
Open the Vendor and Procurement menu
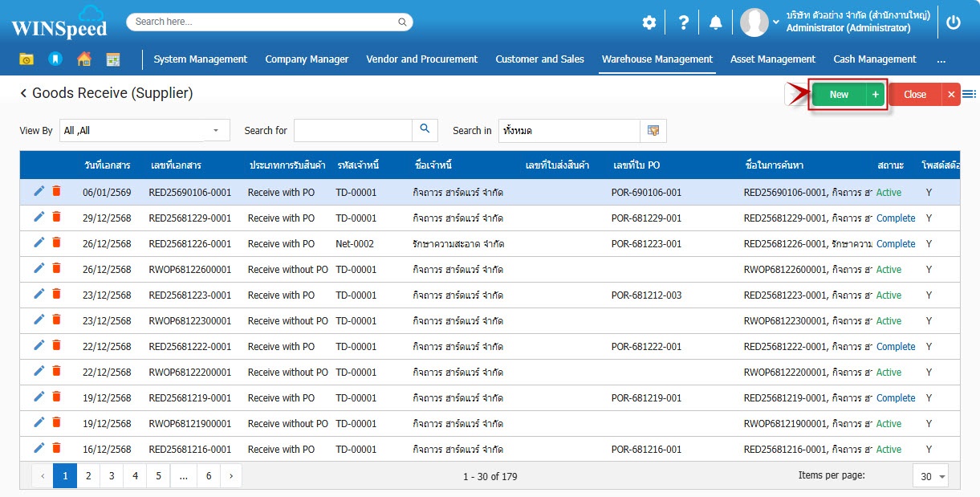[x=421, y=59]
